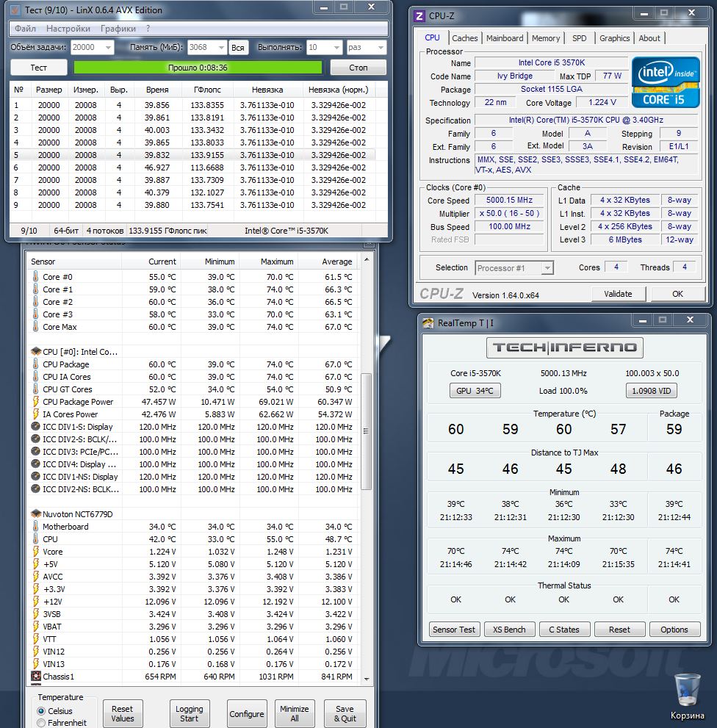The height and width of the screenshot is (728, 717).
Task: Click Logging Start button
Action: 189,713
